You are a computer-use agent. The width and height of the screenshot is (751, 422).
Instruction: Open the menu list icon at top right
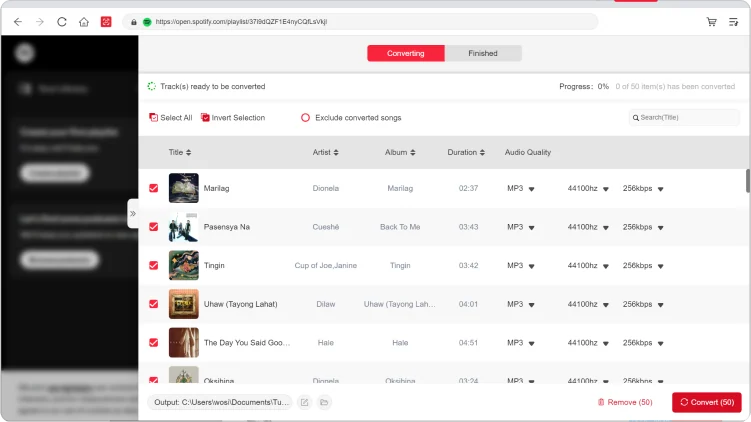(x=733, y=22)
